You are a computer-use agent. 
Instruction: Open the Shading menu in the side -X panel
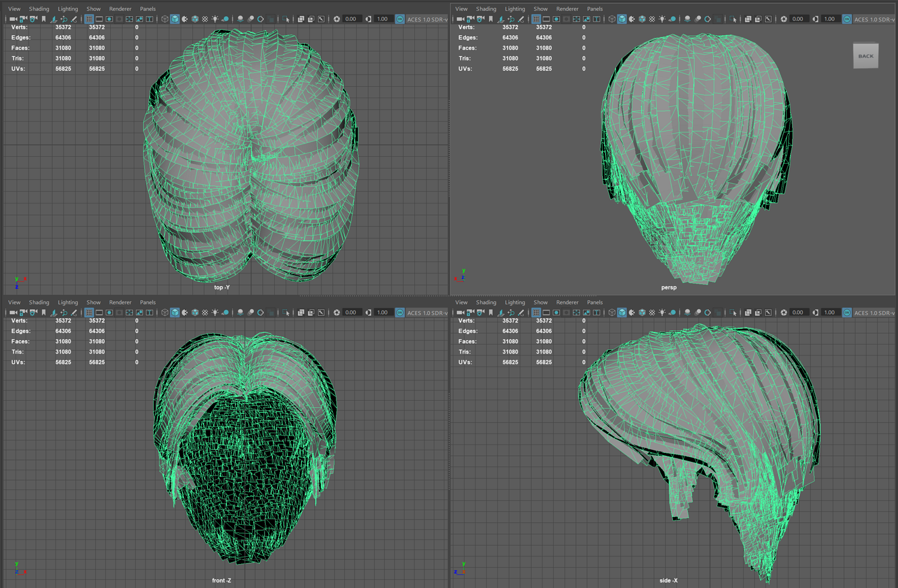[x=486, y=303]
